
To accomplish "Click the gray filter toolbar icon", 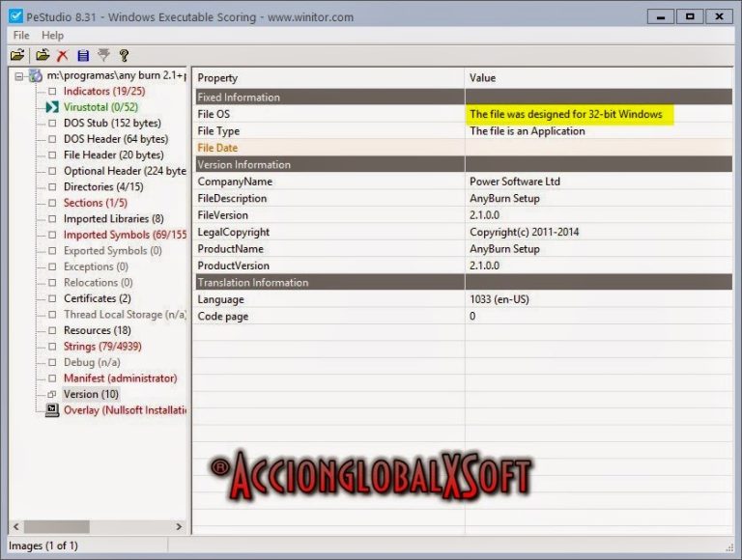I will [103, 55].
